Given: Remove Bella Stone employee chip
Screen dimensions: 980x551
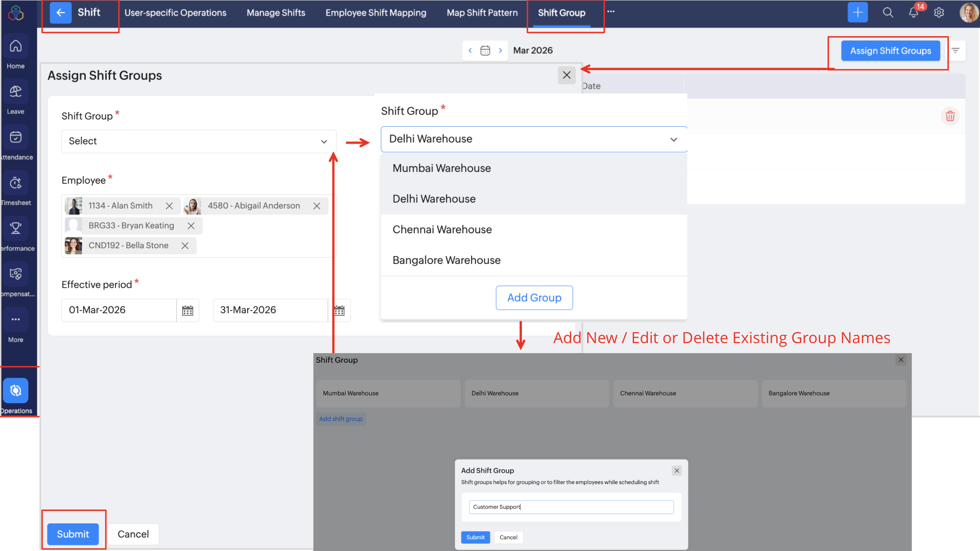Looking at the screenshot, I should (185, 246).
